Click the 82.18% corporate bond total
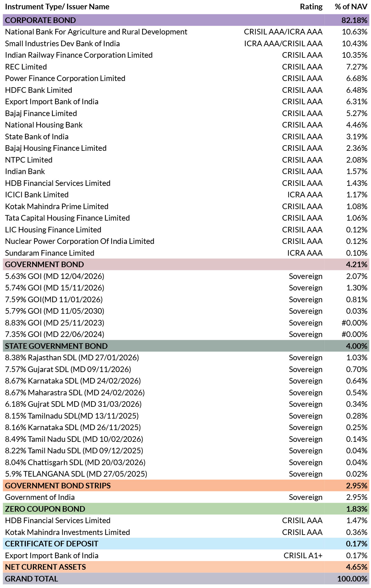This screenshot has height=588, width=371. coord(354,20)
